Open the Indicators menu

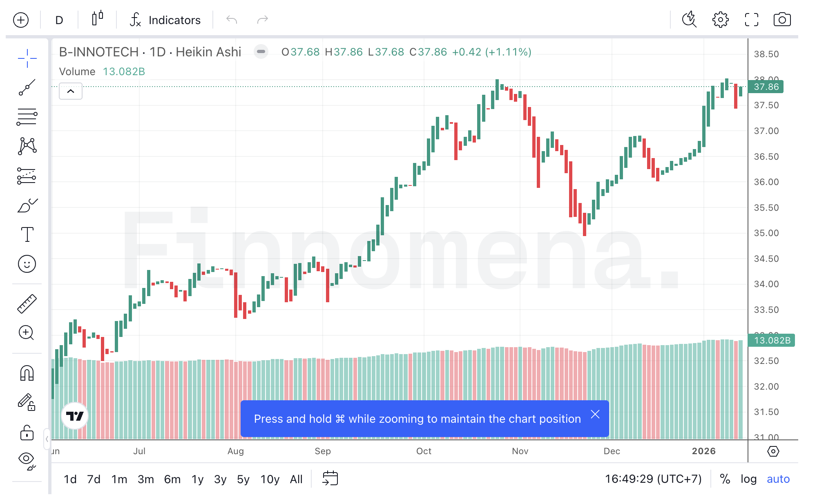pos(165,20)
